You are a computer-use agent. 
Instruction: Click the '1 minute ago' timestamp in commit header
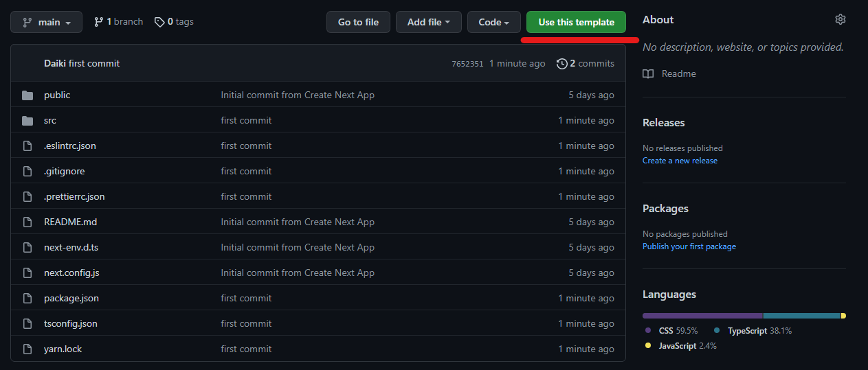coord(518,63)
